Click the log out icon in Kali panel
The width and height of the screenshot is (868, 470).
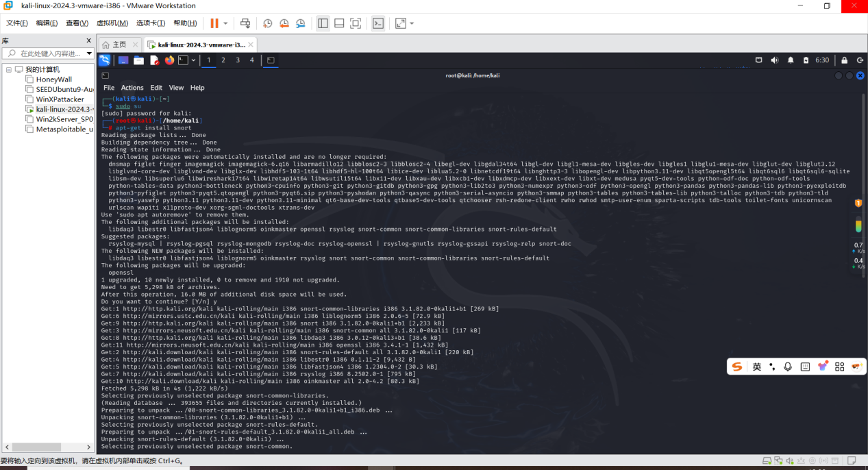[860, 60]
